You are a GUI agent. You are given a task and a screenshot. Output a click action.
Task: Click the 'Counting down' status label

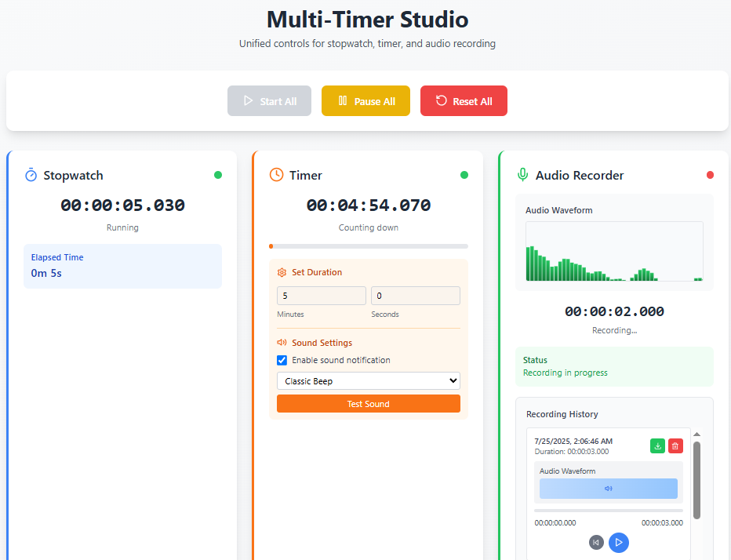pos(369,227)
